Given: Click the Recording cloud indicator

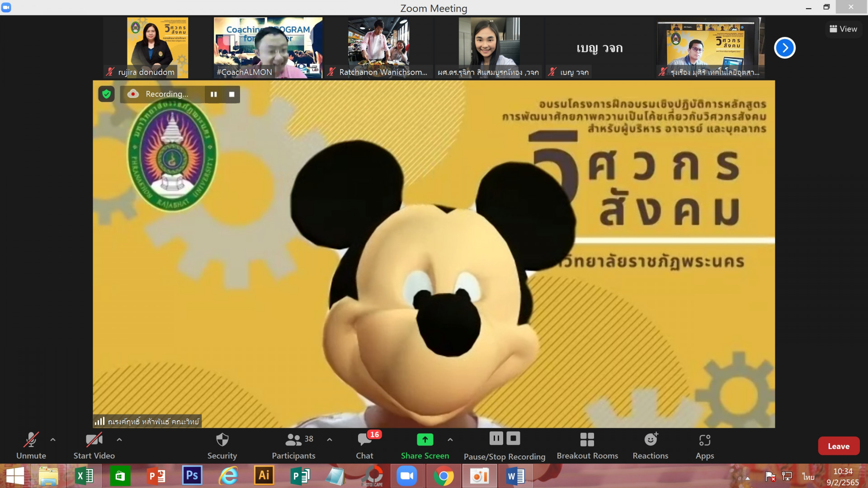Looking at the screenshot, I should pyautogui.click(x=158, y=94).
